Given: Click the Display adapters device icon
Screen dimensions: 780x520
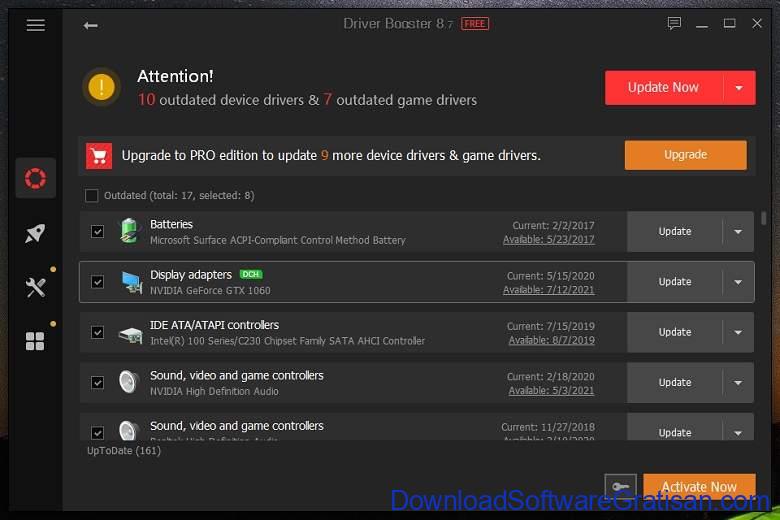Looking at the screenshot, I should pos(131,282).
